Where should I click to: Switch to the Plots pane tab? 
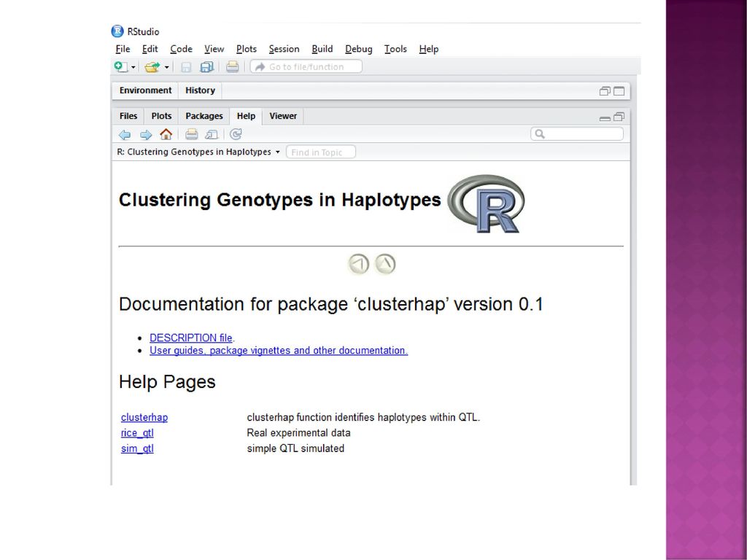click(x=161, y=116)
